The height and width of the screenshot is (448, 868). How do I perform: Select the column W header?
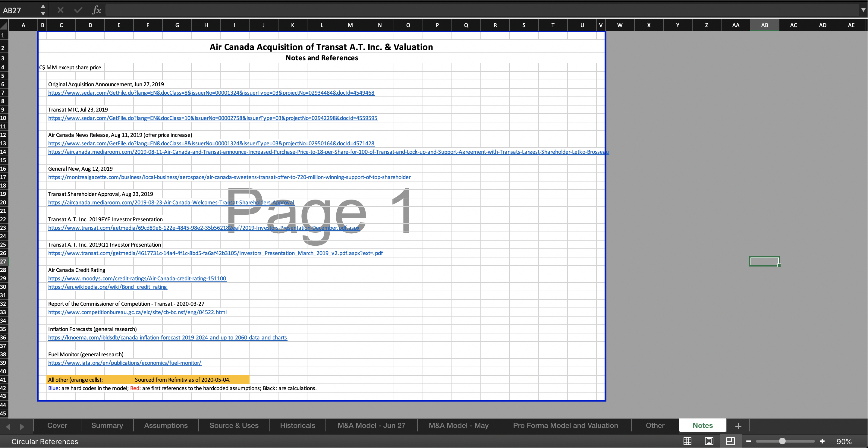pyautogui.click(x=620, y=25)
